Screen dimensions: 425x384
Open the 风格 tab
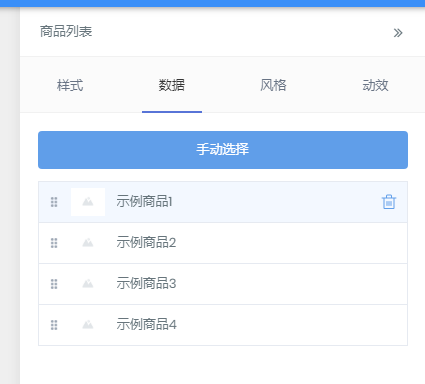point(273,85)
